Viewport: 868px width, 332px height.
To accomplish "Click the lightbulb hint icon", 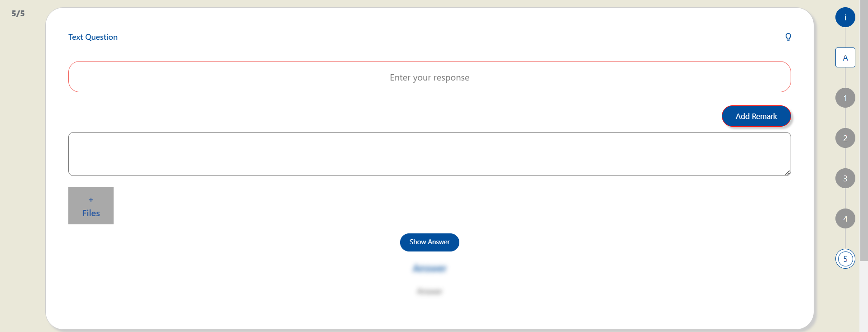I will pos(788,37).
